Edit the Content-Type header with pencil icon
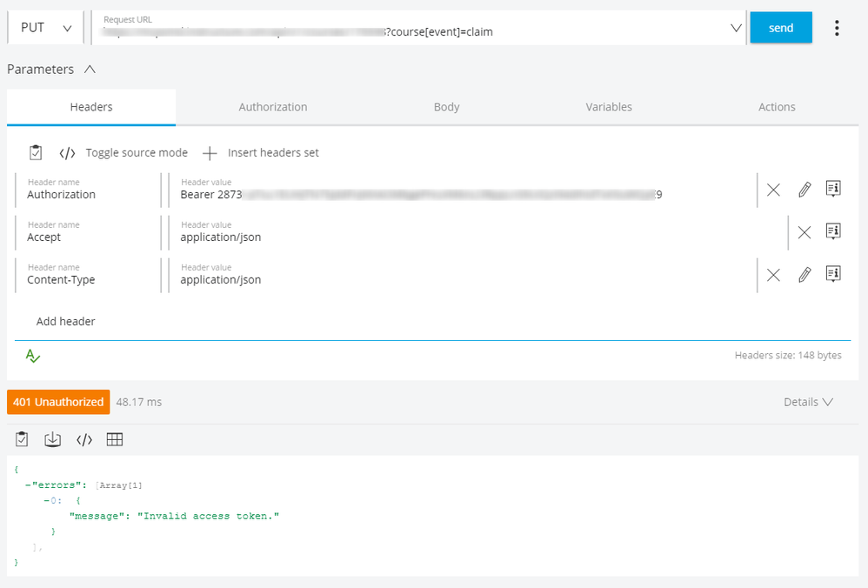This screenshot has width=868, height=588. (x=805, y=275)
